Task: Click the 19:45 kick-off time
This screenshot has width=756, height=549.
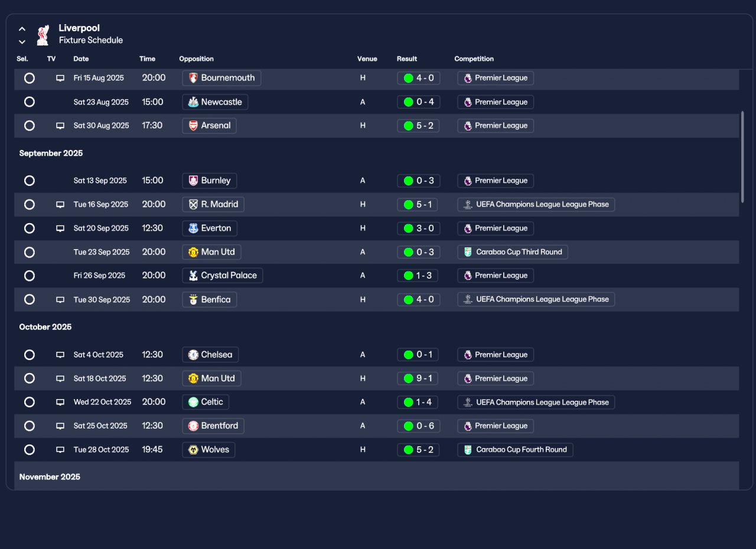Action: click(152, 450)
